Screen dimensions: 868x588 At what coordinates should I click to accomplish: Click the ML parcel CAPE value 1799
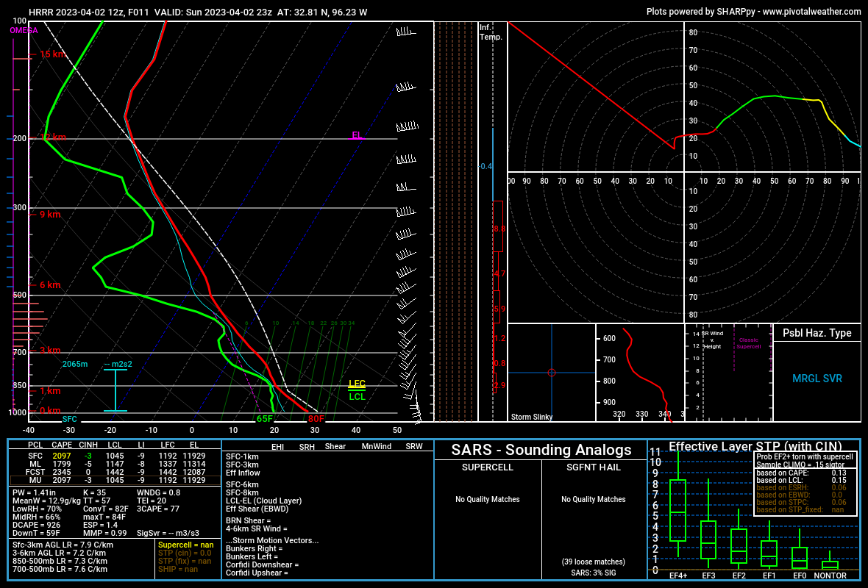[x=62, y=464]
